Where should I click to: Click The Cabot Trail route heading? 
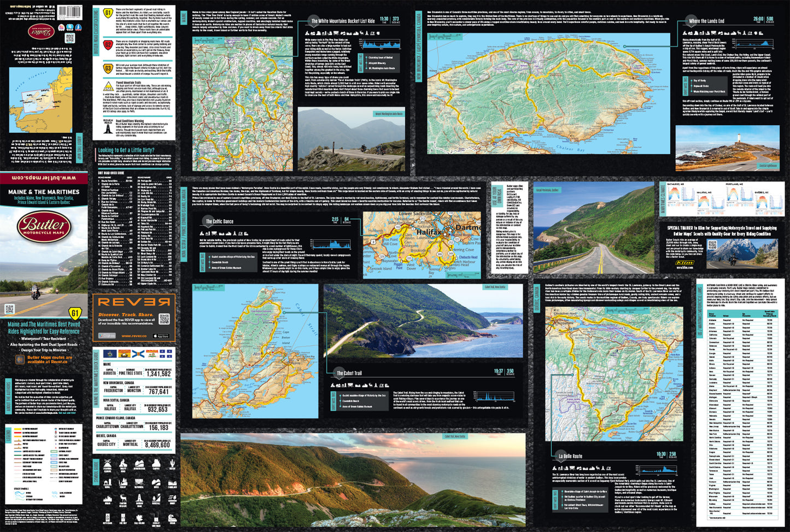click(x=349, y=373)
